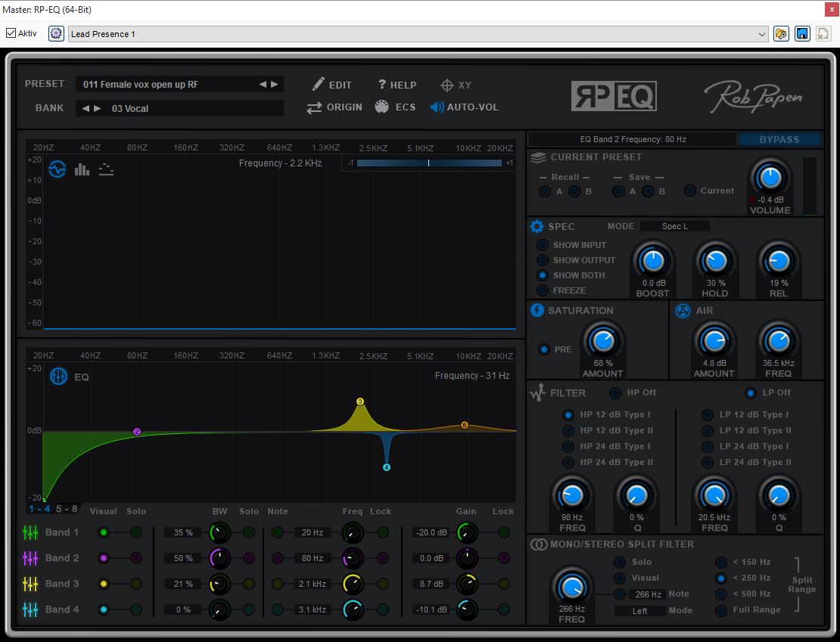Image resolution: width=840 pixels, height=642 pixels.
Task: Click the Saturation AMOUNT knob
Action: pos(602,341)
